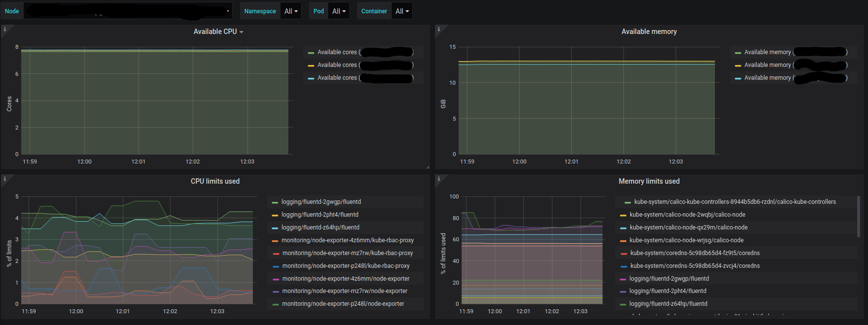
Task: Open the Pod variable dropdown
Action: [x=339, y=11]
